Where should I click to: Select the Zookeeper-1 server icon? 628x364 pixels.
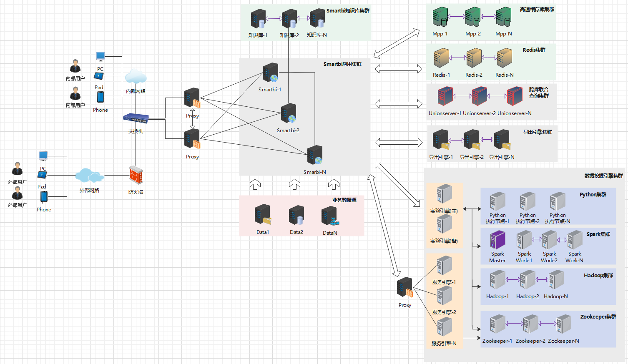pyautogui.click(x=497, y=324)
